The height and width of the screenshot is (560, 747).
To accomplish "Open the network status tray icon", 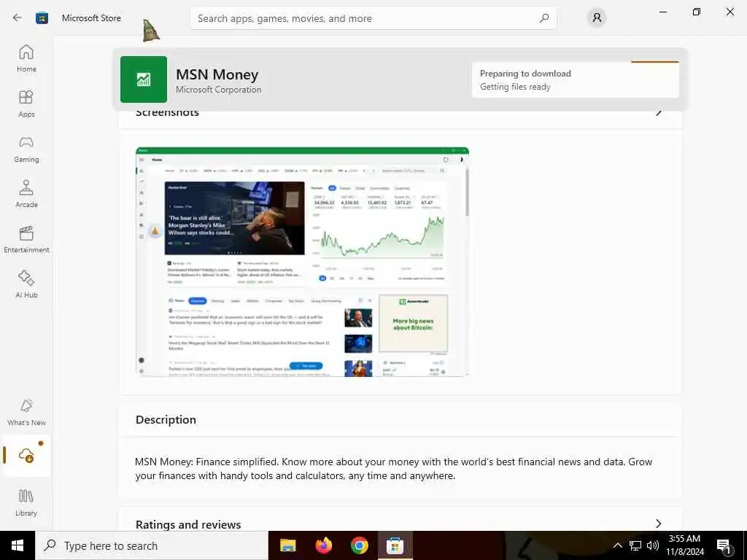I will 635,545.
